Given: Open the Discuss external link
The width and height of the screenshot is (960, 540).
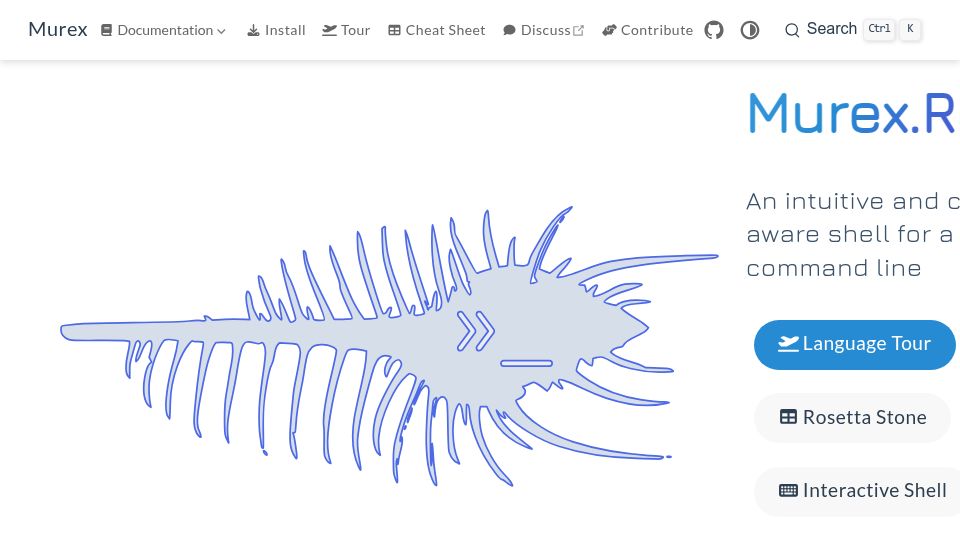Looking at the screenshot, I should pos(543,30).
